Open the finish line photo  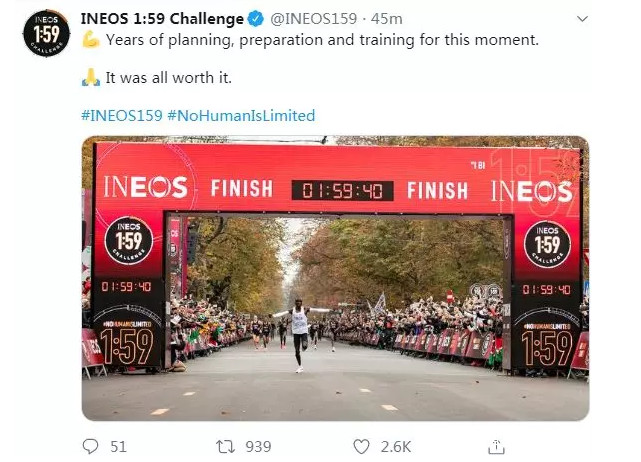335,278
